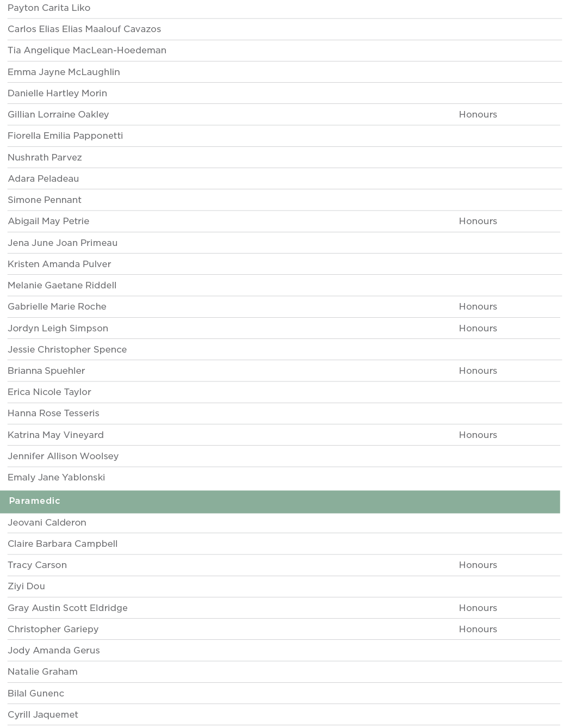Click the Paramedic section header
This screenshot has width=564, height=728.
point(34,501)
